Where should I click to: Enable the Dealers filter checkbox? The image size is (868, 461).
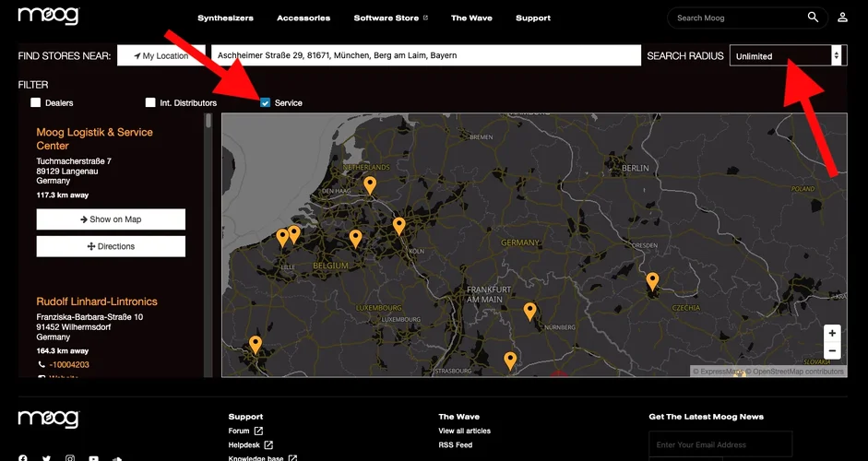point(36,103)
